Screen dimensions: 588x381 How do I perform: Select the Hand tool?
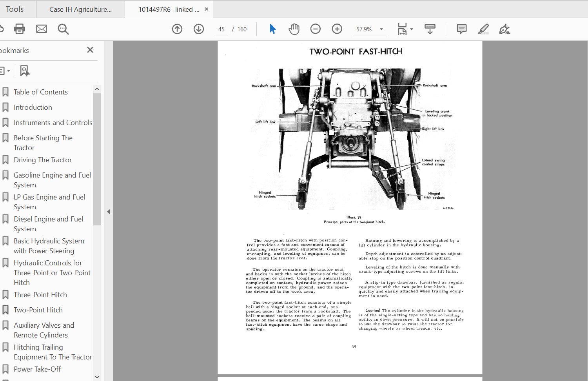click(294, 29)
